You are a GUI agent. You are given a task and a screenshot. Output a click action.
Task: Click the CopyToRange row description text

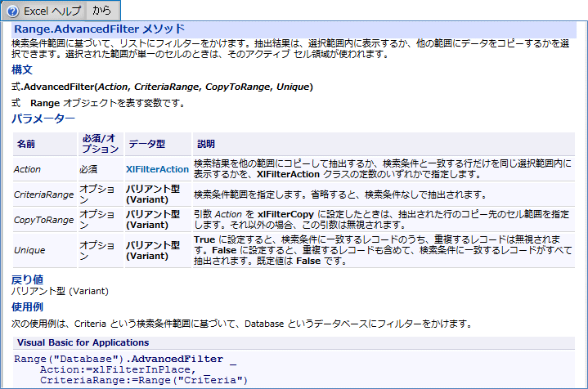(381, 220)
